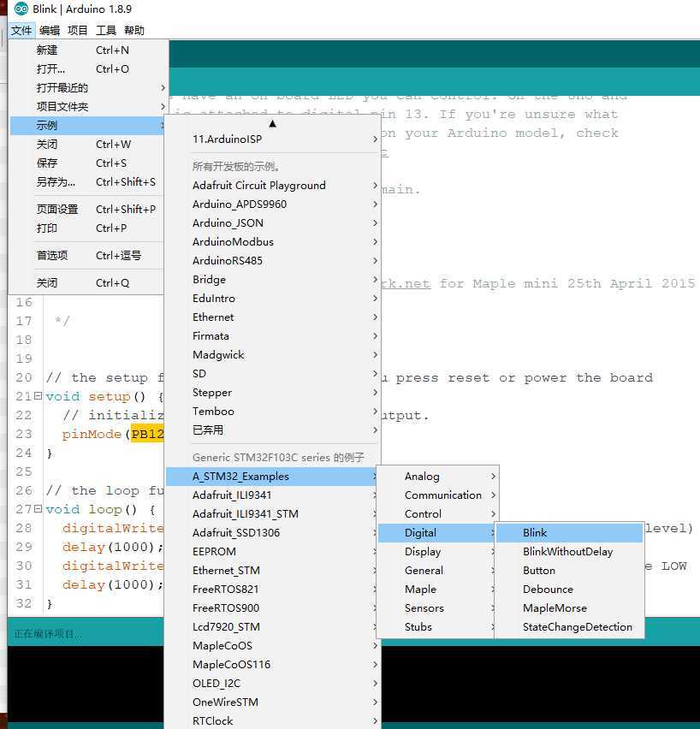This screenshot has height=729, width=700.
Task: Expand the ArduinoModbus examples
Action: (x=273, y=242)
